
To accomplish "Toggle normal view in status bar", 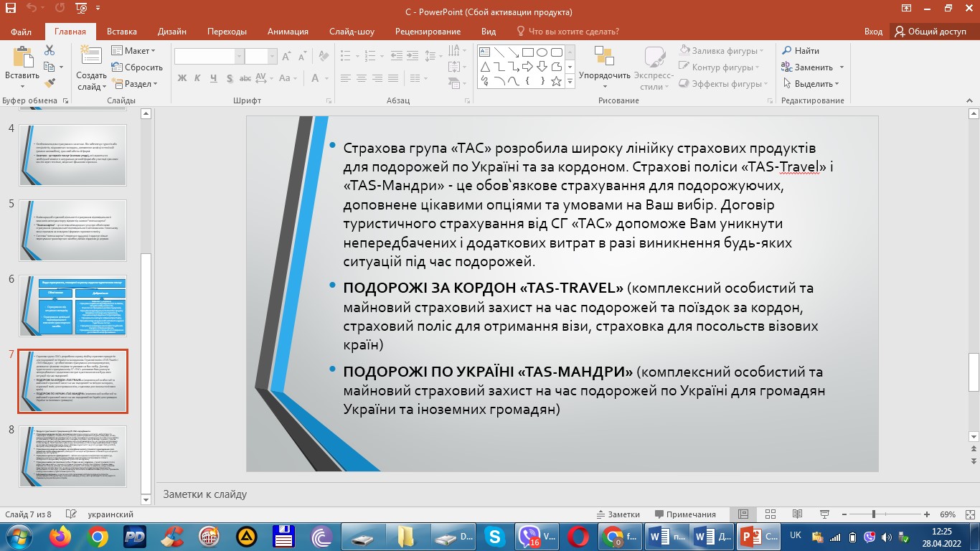I will [743, 514].
